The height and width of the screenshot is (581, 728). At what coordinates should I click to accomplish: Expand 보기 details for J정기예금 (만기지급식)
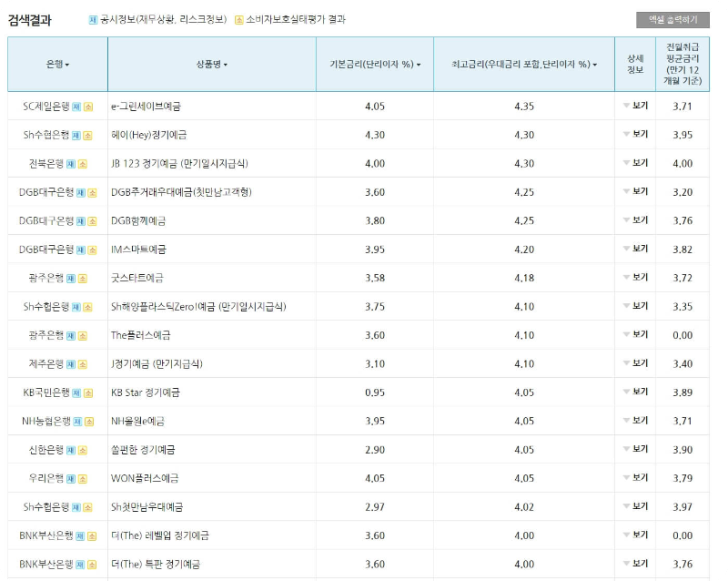(x=635, y=363)
